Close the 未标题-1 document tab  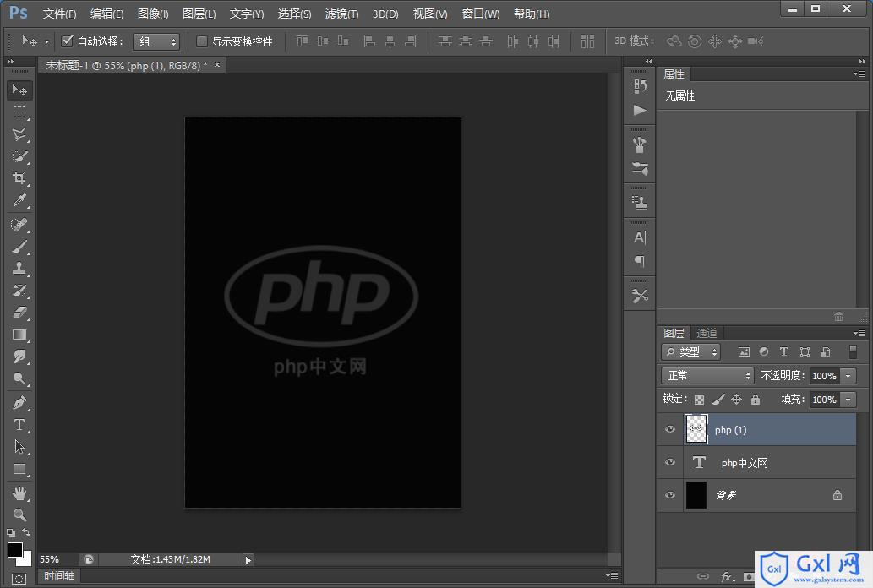coord(217,65)
